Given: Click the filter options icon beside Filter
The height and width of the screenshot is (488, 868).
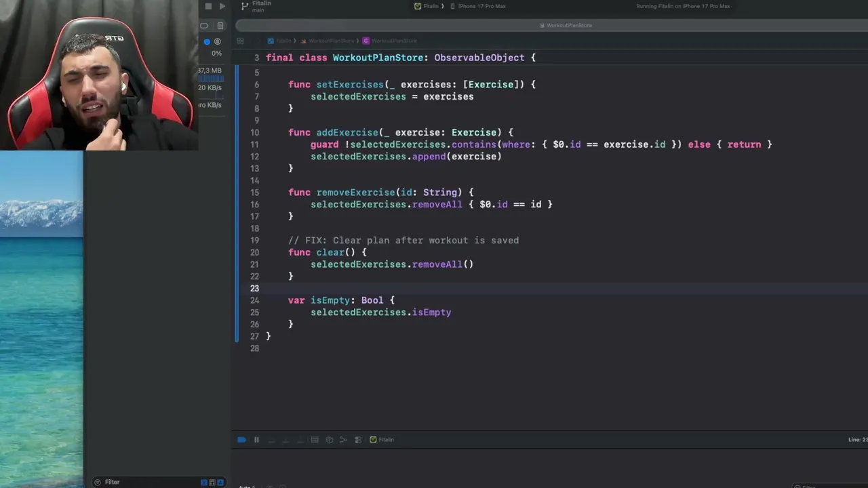Looking at the screenshot, I should point(98,482).
